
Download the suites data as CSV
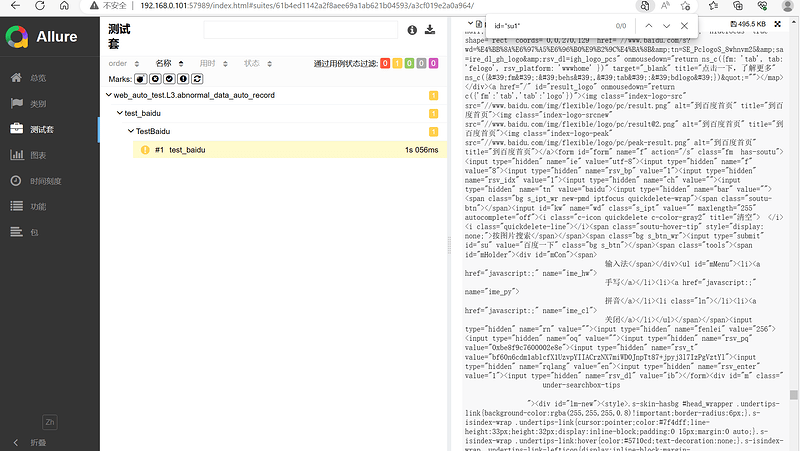tap(430, 30)
